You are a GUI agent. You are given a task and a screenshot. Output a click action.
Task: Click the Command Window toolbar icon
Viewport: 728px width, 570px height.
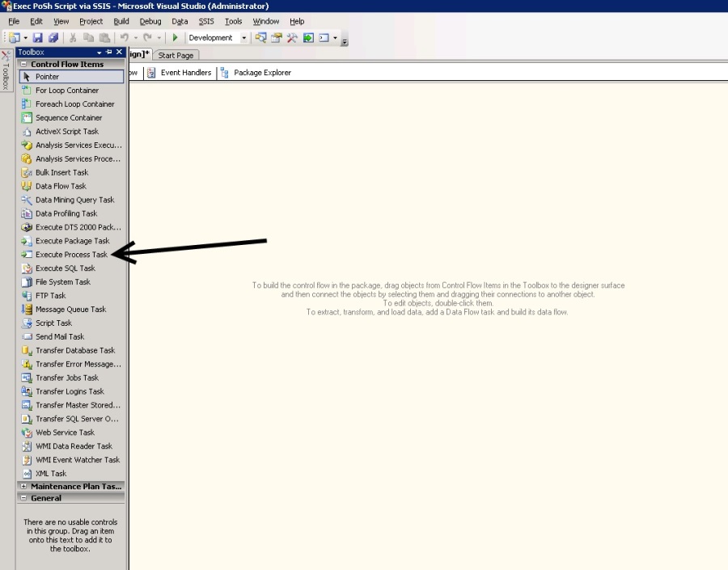click(324, 38)
